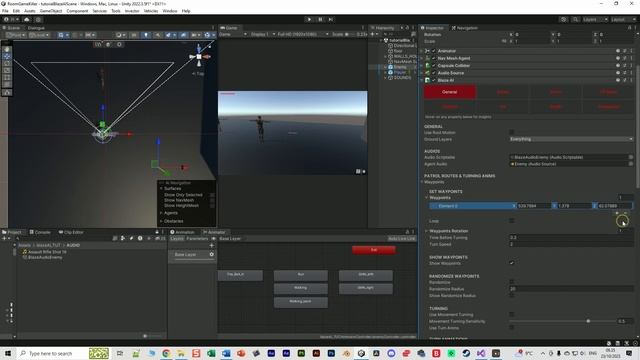Select the hand View tool in Scene
This screenshot has height=360, width=640.
click(x=7, y=49)
